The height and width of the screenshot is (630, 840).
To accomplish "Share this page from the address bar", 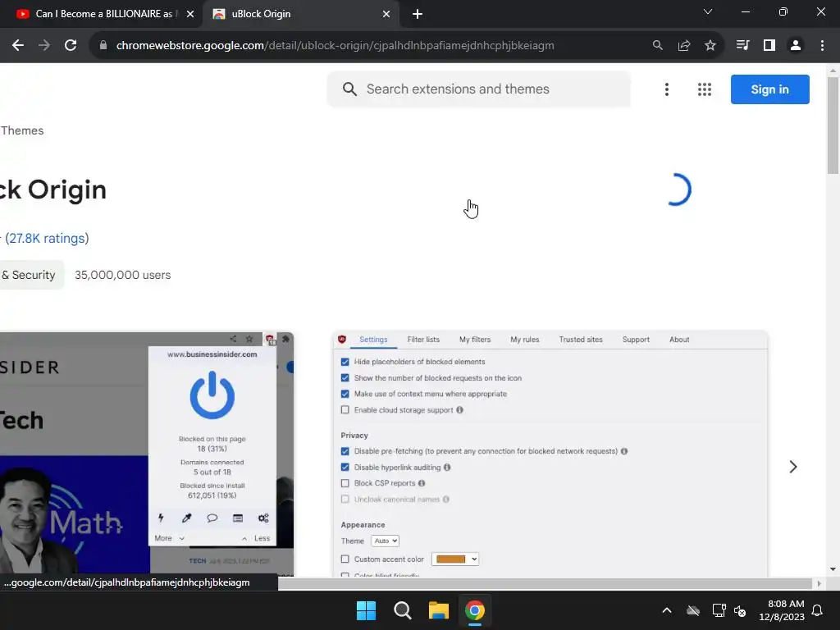I will tap(684, 46).
